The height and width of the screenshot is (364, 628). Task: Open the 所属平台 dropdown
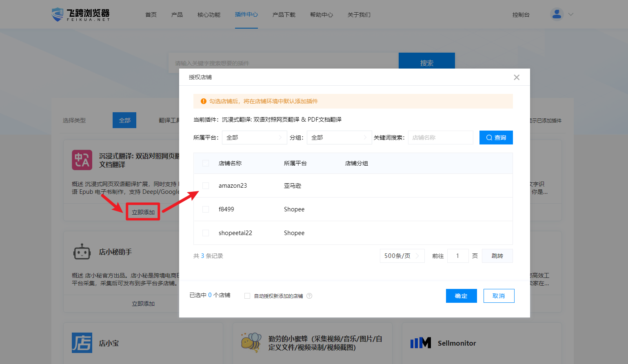[254, 138]
